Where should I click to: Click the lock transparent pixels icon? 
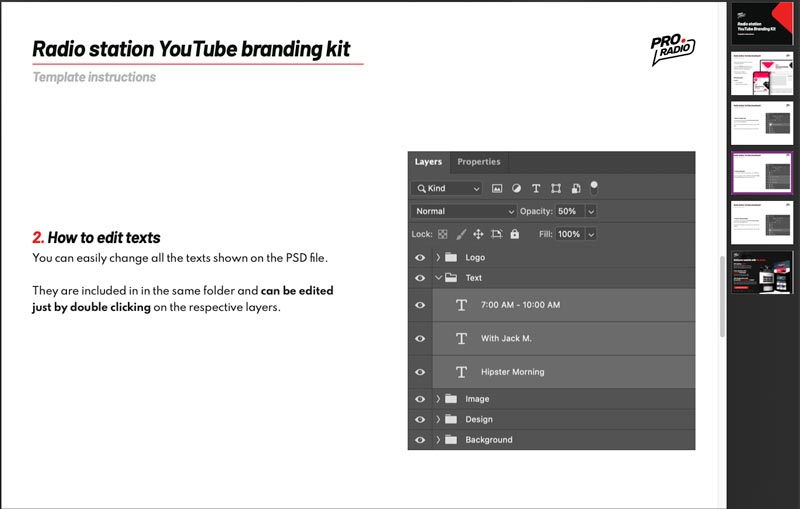click(x=443, y=234)
